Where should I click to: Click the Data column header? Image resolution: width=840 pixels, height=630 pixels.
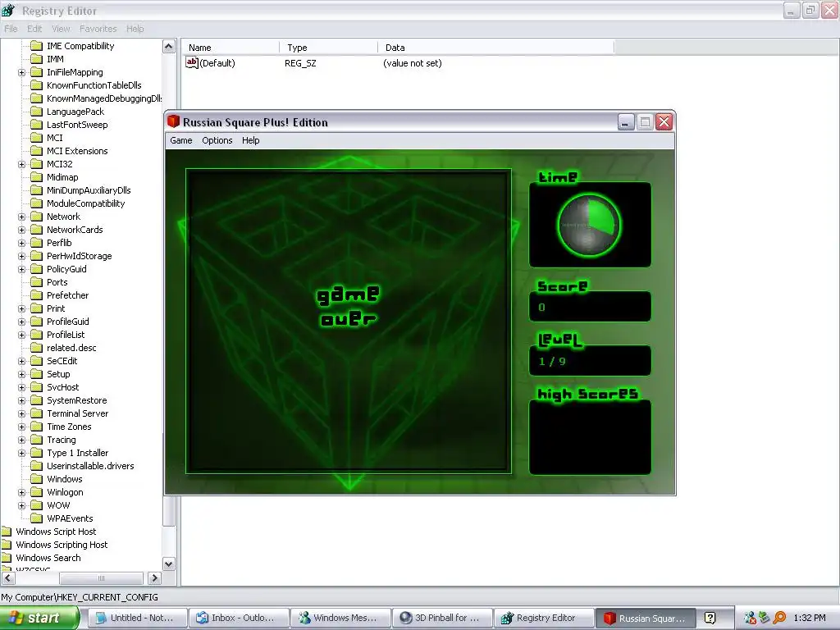tap(495, 47)
